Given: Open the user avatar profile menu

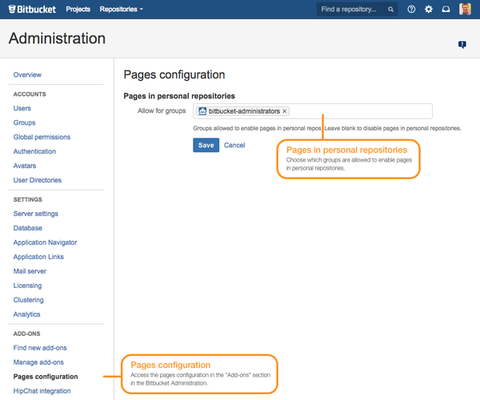Looking at the screenshot, I should 465,9.
